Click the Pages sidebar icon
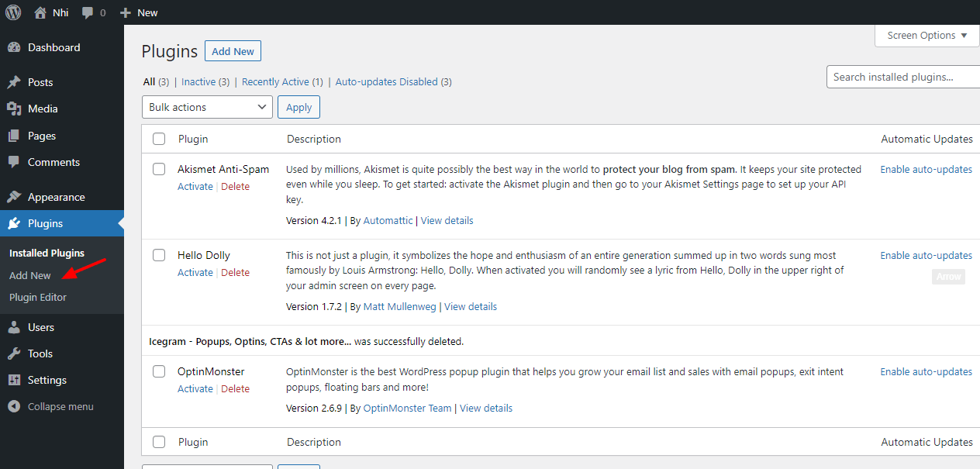Image resolution: width=980 pixels, height=469 pixels. click(16, 135)
